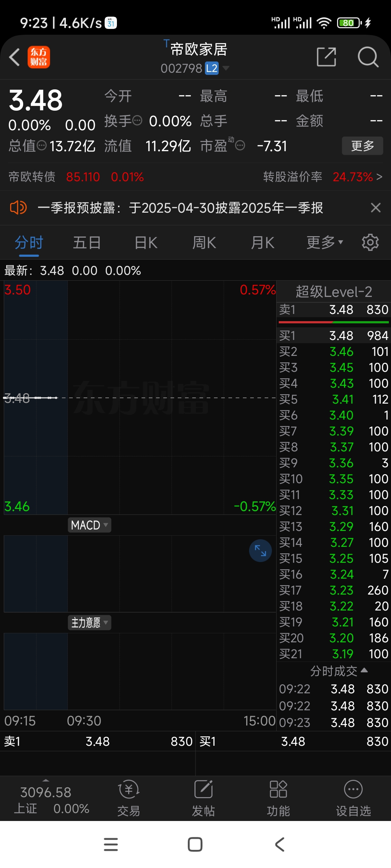The height and width of the screenshot is (868, 391).
Task: Tap info icon next to 总值
Action: (42, 145)
